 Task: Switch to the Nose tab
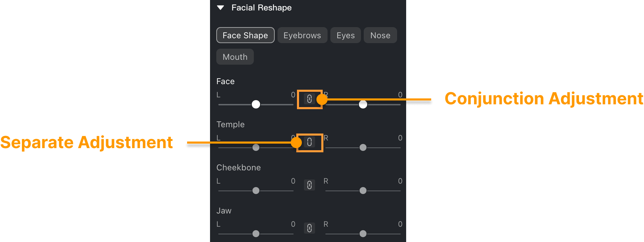coord(380,35)
